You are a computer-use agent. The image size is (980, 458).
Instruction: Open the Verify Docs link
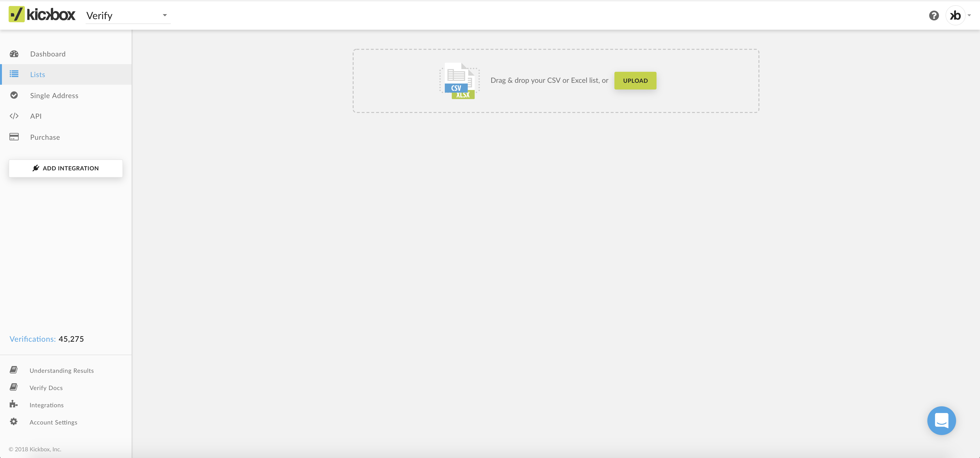point(46,388)
